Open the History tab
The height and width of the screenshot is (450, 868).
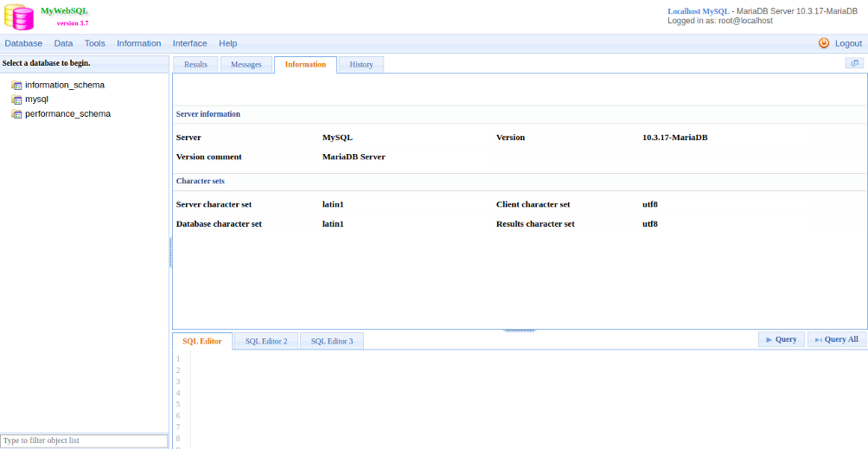point(361,64)
